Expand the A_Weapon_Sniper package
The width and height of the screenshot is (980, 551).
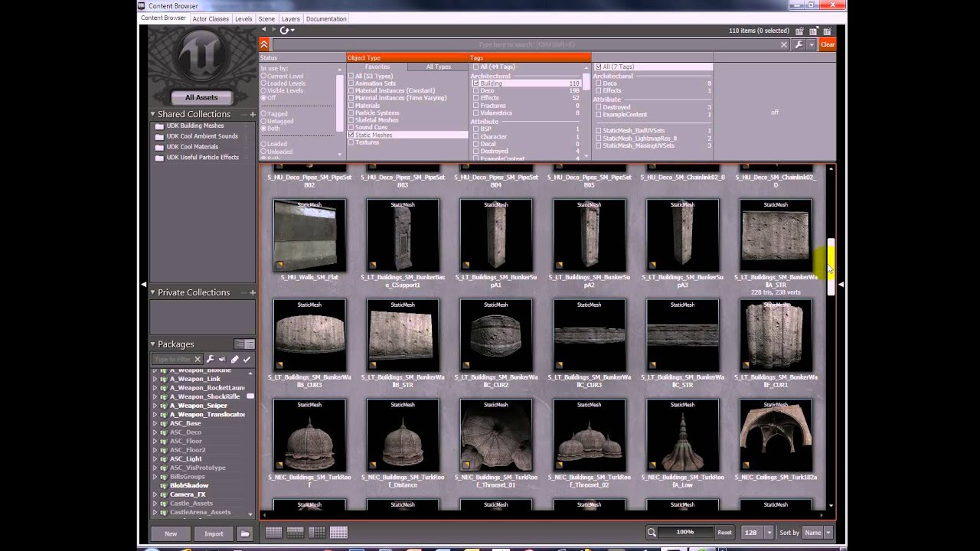pos(155,406)
